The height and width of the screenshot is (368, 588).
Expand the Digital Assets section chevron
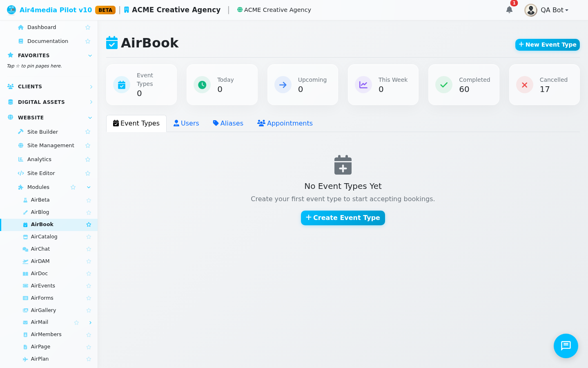point(91,102)
